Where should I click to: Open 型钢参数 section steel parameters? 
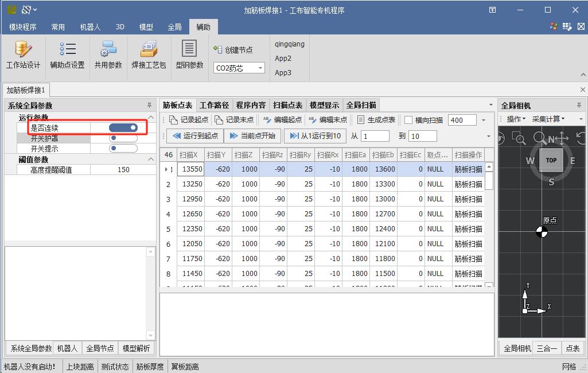coord(189,55)
